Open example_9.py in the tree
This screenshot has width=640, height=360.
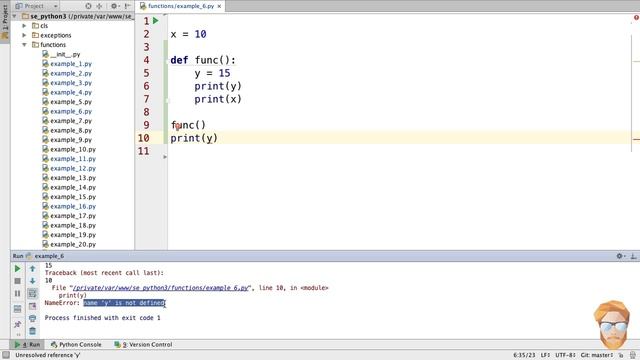pyautogui.click(x=67, y=140)
